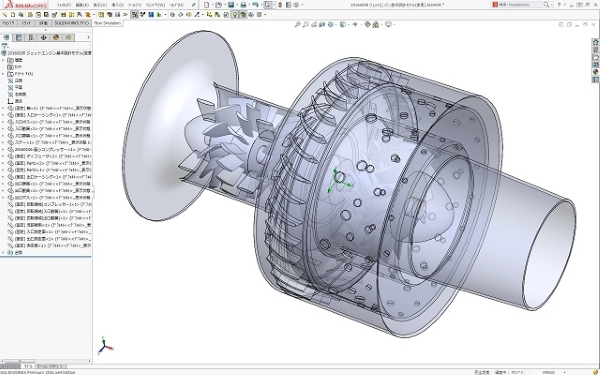Viewport: 600px width, 375px height.
Task: Switch to ConfigurationManager panel icon
Action: 31,38
